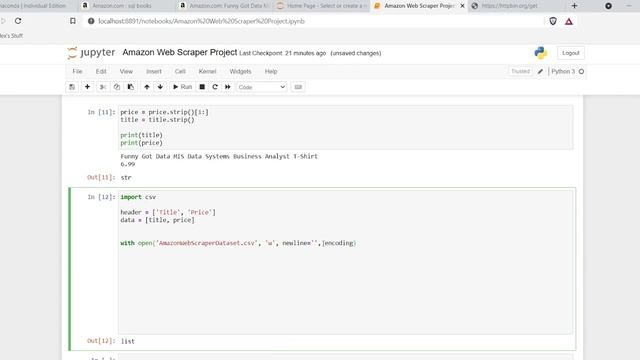Screen dimensions: 640x360
Task: Restart kernel and run all cells icon
Action: coord(228,87)
